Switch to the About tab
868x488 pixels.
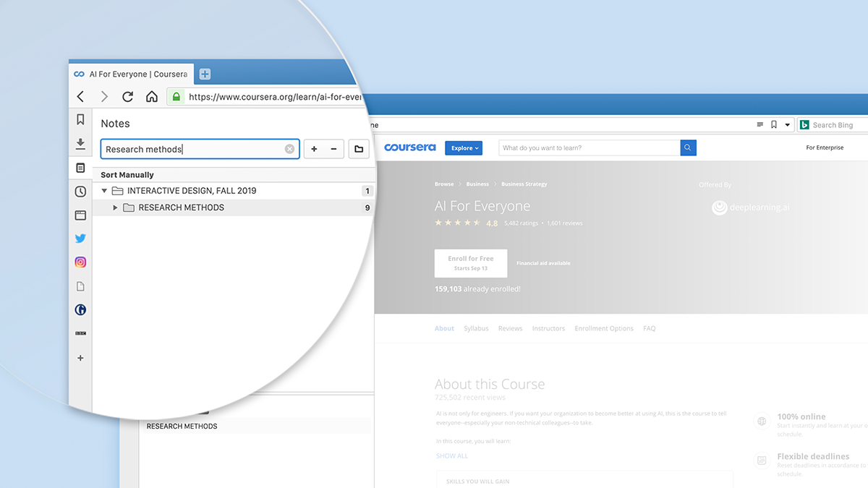444,328
